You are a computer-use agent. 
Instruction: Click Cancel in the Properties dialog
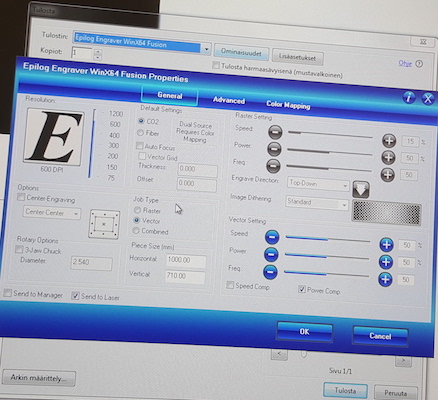tap(380, 336)
